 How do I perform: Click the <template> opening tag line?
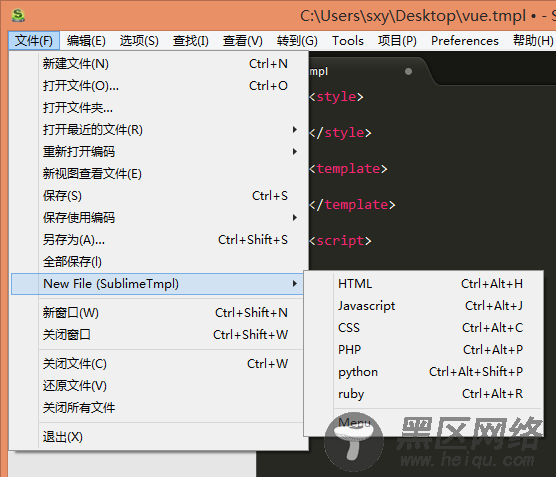(348, 168)
